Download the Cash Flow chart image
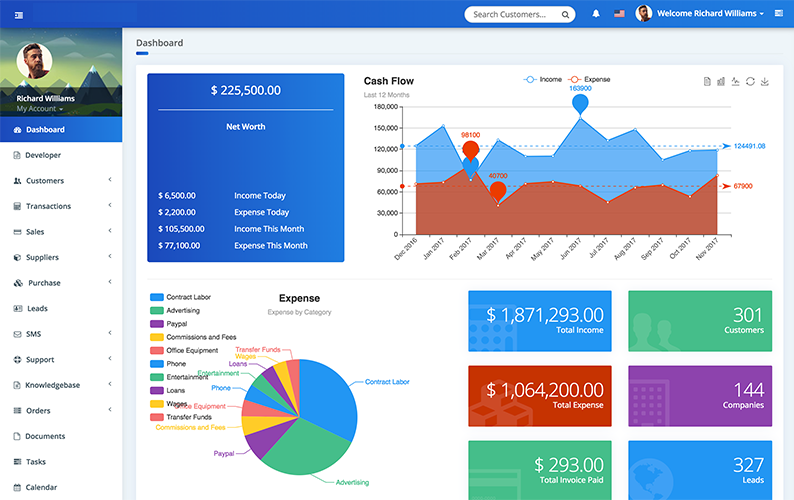Viewport: 794px width, 500px height. point(765,82)
